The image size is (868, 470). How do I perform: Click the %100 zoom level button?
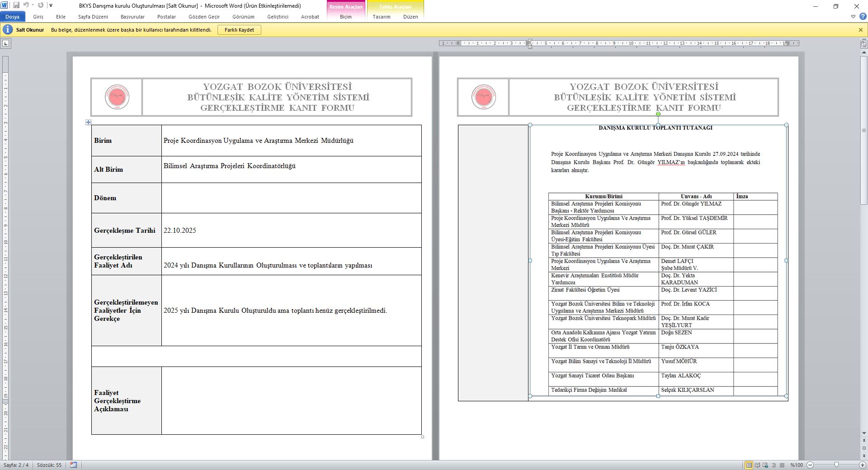click(796, 465)
